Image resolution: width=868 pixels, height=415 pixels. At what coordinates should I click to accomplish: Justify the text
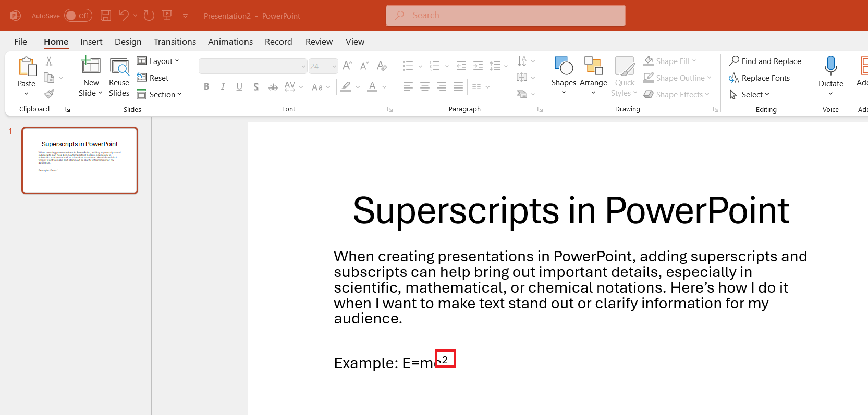coord(458,87)
